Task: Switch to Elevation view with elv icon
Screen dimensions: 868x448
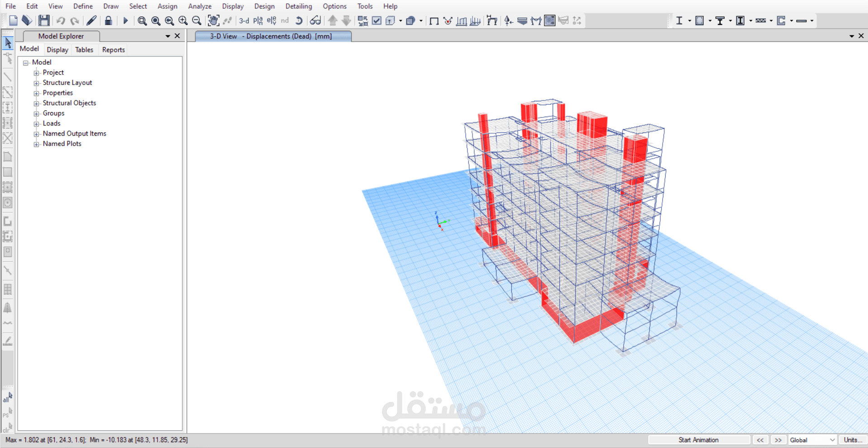Action: pyautogui.click(x=272, y=20)
